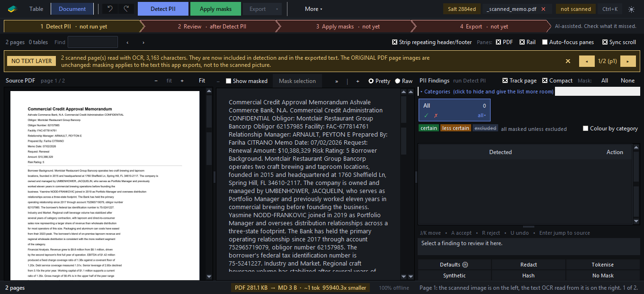Expand the mask toolbar with the » icon
Image resolution: width=644 pixels, height=294 pixels.
point(337,81)
